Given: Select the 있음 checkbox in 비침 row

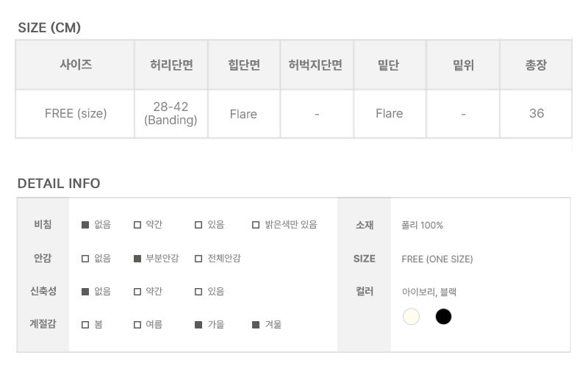Looking at the screenshot, I should [198, 225].
